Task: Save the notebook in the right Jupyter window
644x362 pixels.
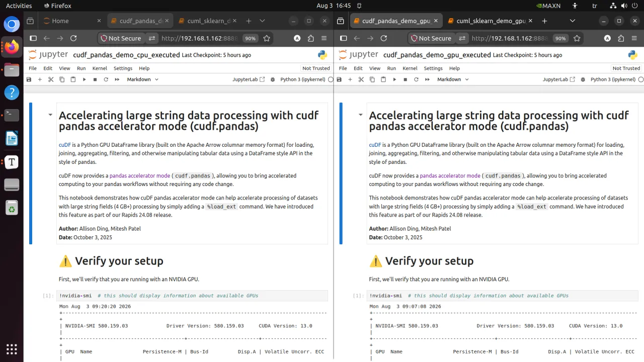Action: tap(339, 79)
